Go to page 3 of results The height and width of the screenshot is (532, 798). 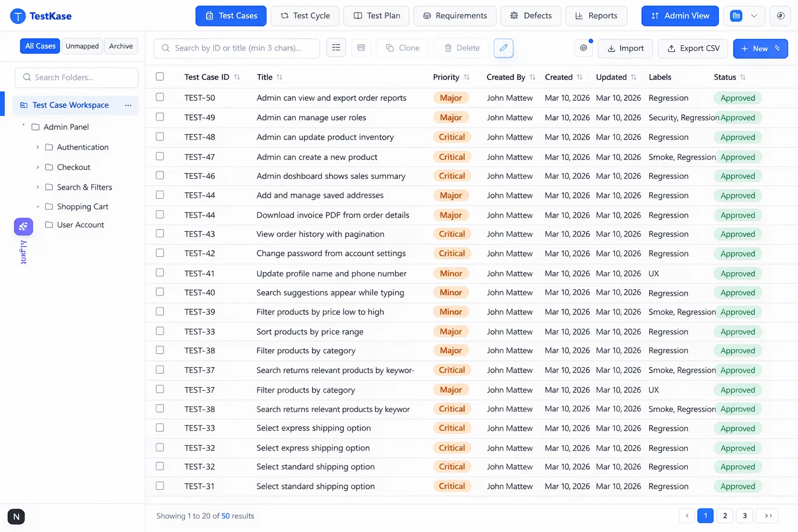click(x=744, y=515)
